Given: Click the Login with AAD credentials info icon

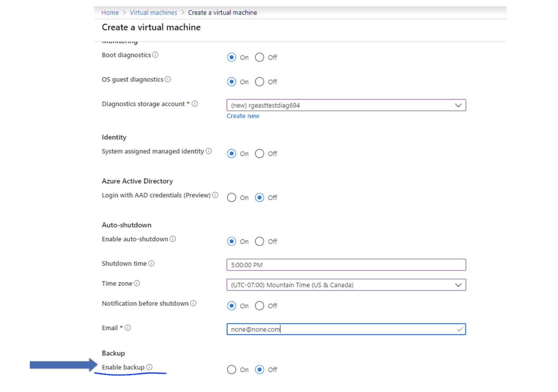Looking at the screenshot, I should (215, 195).
